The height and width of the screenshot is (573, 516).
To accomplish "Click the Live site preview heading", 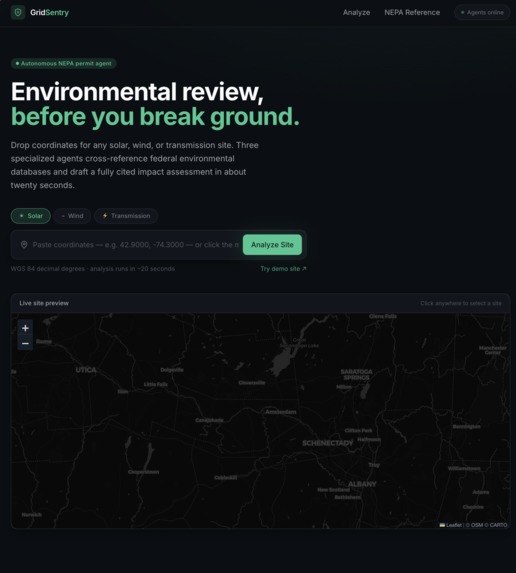I will tap(44, 303).
